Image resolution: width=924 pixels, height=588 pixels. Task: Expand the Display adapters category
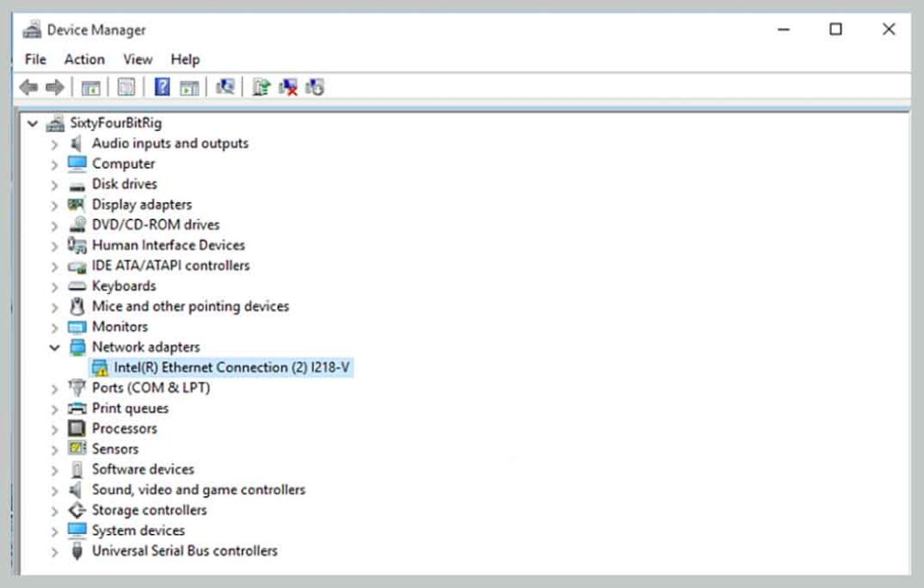(53, 204)
